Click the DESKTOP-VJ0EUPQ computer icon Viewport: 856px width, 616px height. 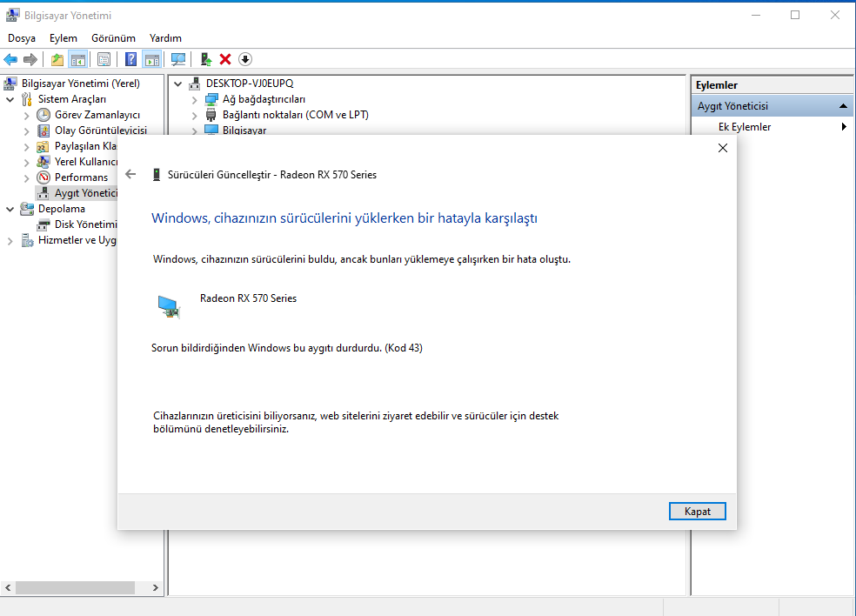tap(194, 84)
